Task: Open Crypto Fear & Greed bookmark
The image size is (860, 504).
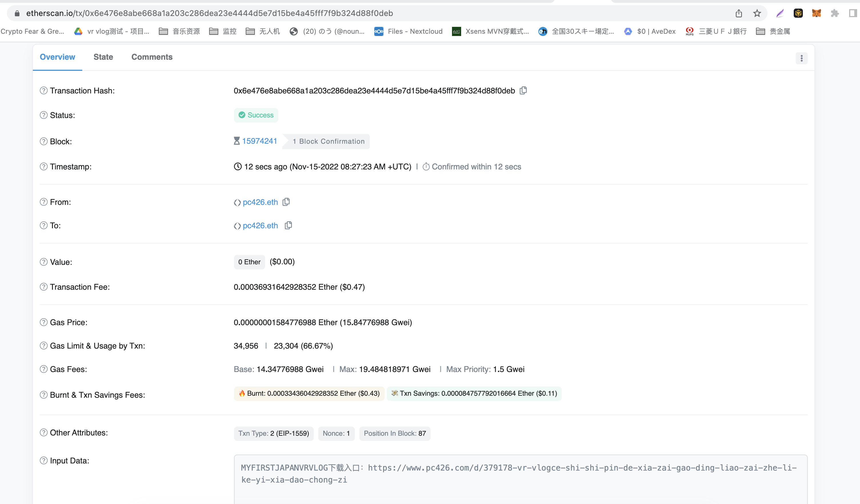Action: click(32, 31)
